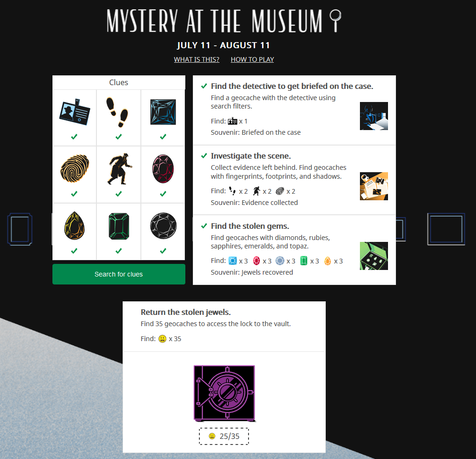Click the yellow teardrop topaz clue
The width and height of the screenshot is (476, 459).
74,226
